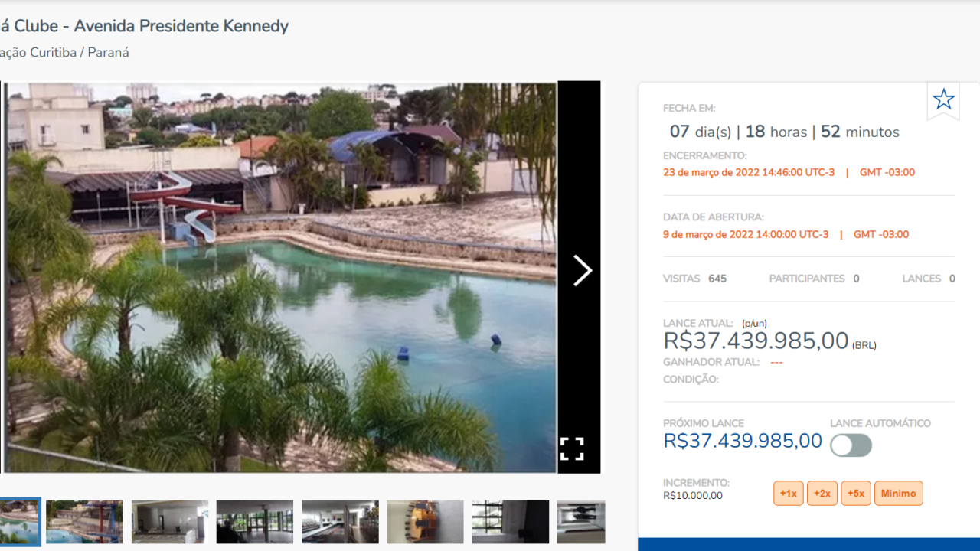Click the +2x increment button
Screen dimensions: 980x551
pos(822,494)
